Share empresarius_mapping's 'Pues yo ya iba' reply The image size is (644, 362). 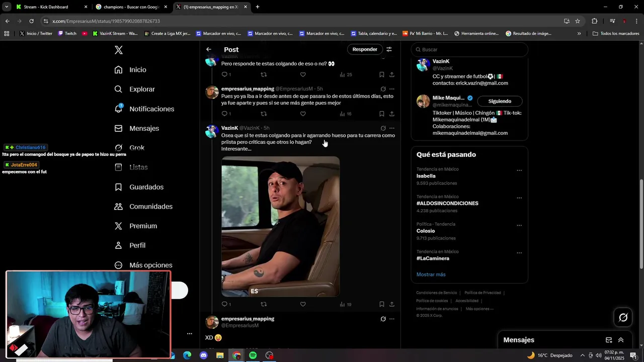tap(392, 114)
